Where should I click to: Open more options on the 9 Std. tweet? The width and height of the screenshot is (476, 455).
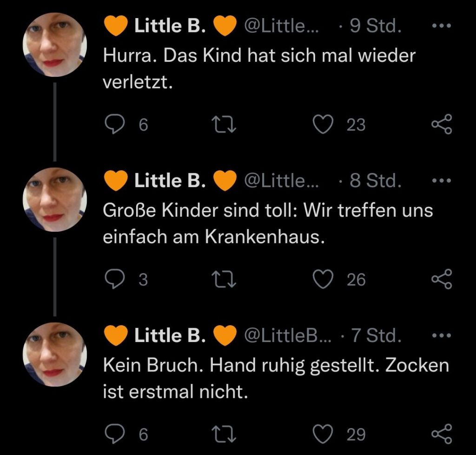[x=441, y=27]
